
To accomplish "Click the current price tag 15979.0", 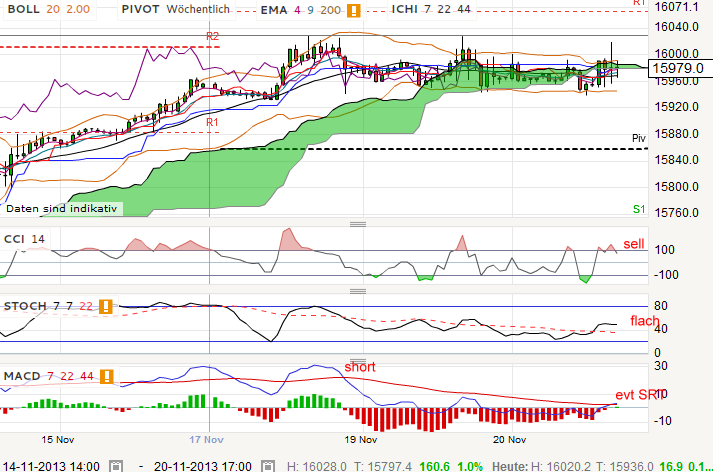I will click(x=679, y=68).
